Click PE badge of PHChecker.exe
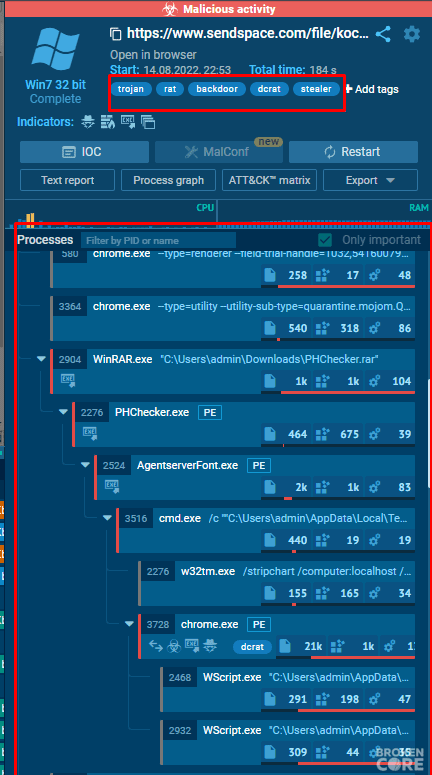432x775 pixels. tap(210, 413)
